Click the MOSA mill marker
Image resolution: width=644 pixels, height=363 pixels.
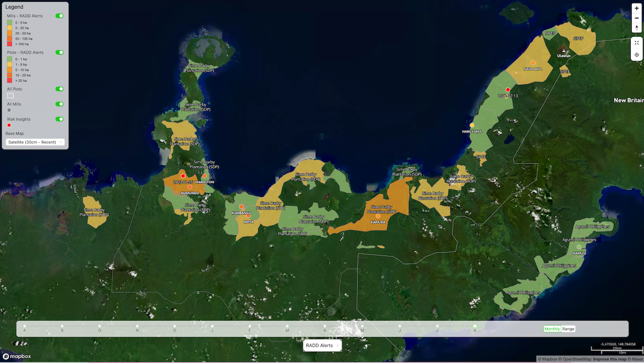[x=248, y=216]
